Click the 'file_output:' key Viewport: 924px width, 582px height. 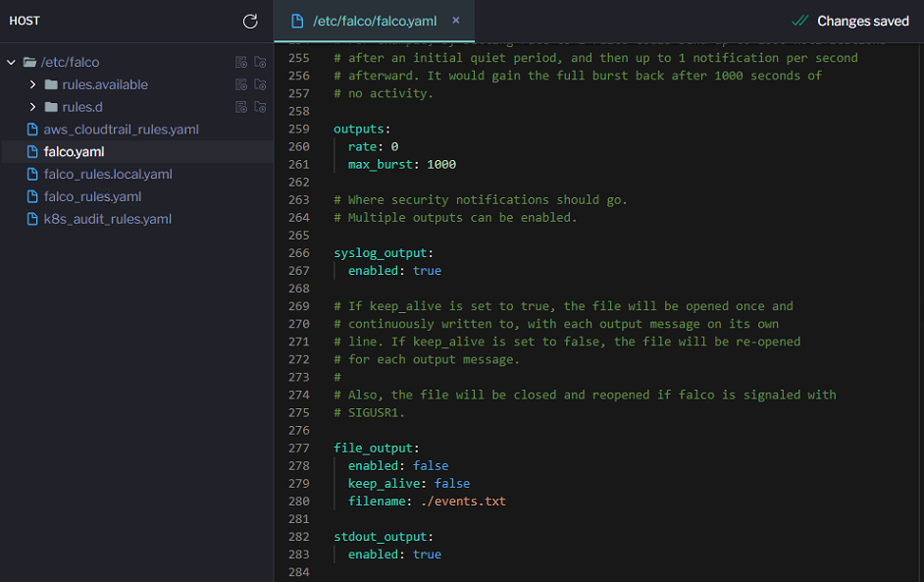tap(377, 449)
